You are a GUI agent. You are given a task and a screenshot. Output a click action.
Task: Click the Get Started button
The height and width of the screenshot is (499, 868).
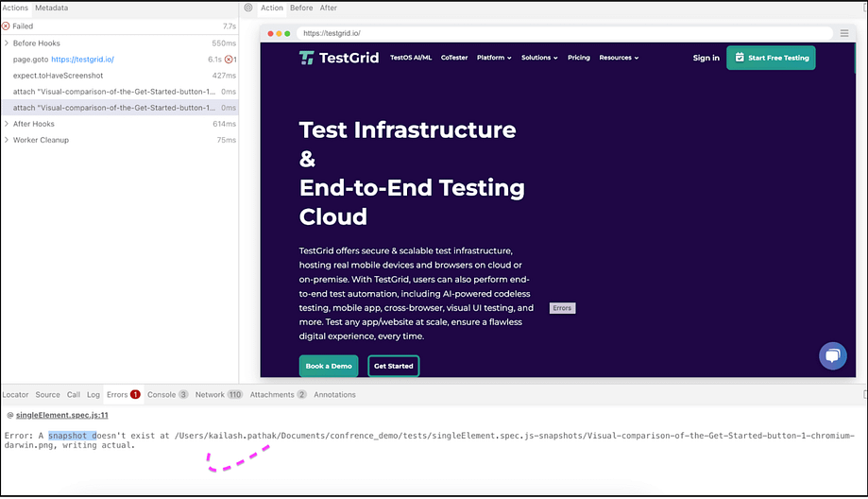pyautogui.click(x=394, y=366)
